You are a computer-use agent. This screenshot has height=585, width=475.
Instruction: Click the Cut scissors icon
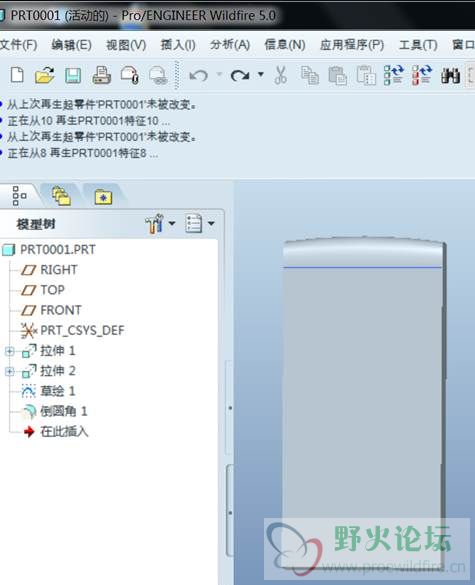(281, 75)
